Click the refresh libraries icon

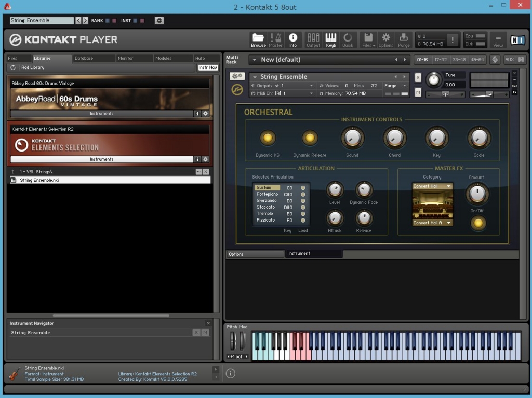pyautogui.click(x=13, y=67)
